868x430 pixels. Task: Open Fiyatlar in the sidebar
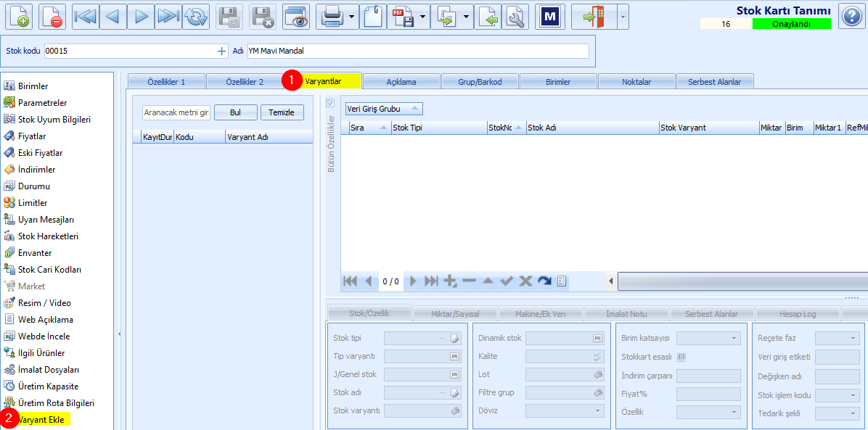(x=32, y=136)
